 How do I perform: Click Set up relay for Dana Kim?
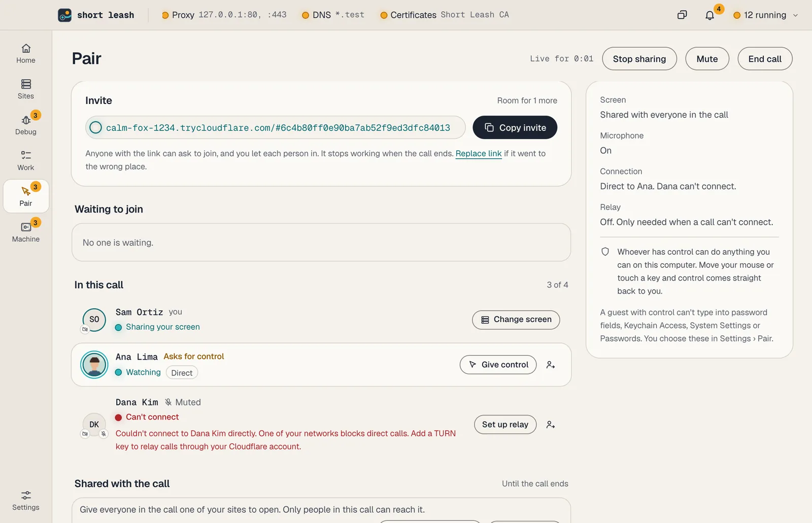pyautogui.click(x=505, y=425)
